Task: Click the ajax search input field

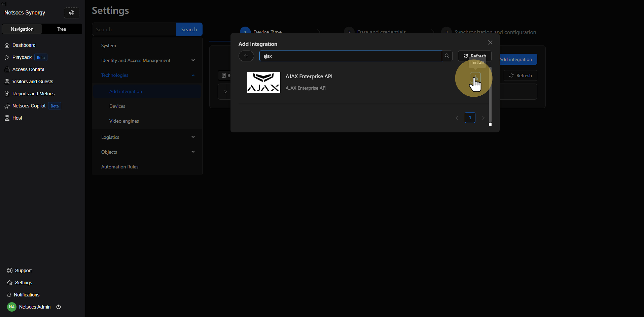Action: pyautogui.click(x=350, y=56)
